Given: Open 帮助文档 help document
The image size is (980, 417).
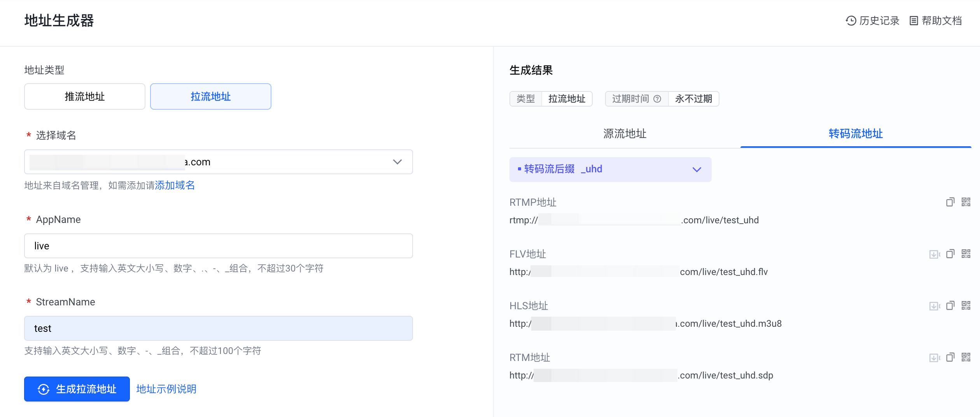Looking at the screenshot, I should click(936, 21).
